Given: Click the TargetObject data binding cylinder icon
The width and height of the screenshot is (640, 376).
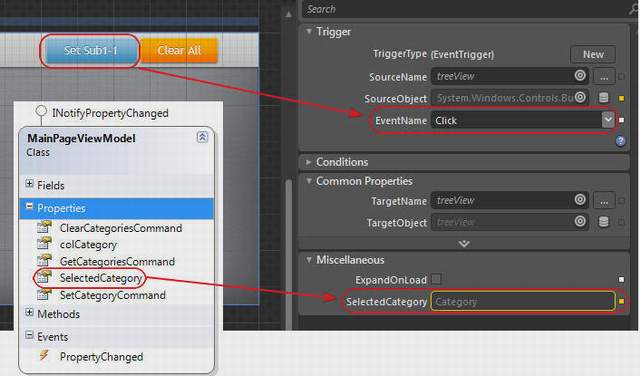Looking at the screenshot, I should point(604,222).
